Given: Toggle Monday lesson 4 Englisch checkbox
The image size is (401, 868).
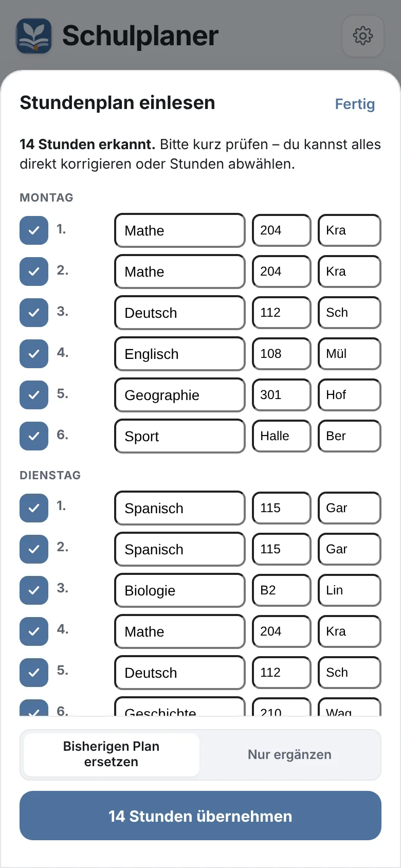Looking at the screenshot, I should tap(34, 354).
